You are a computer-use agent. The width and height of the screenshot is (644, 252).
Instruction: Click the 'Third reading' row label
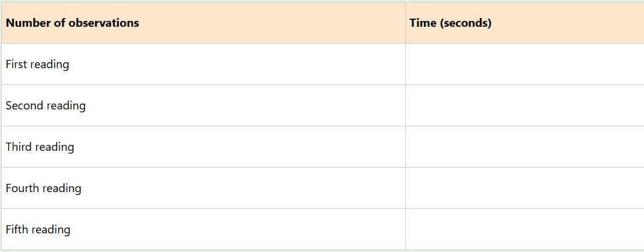click(x=40, y=147)
